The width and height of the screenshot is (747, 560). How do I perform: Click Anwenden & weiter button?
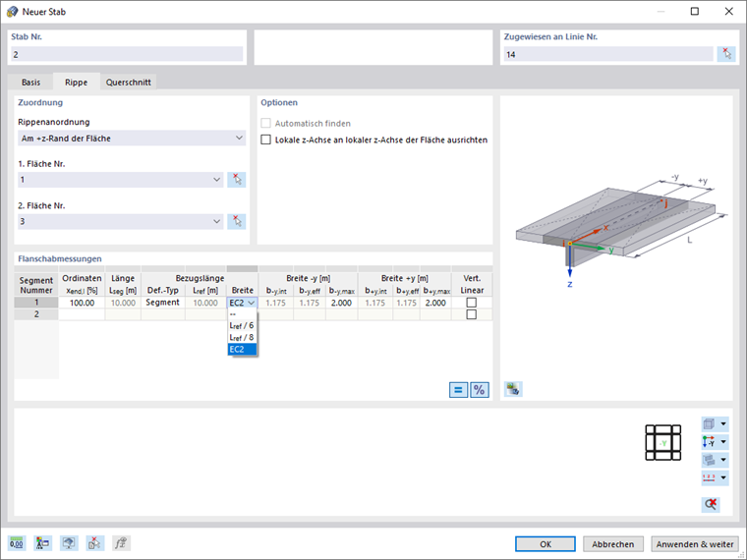pyautogui.click(x=695, y=544)
